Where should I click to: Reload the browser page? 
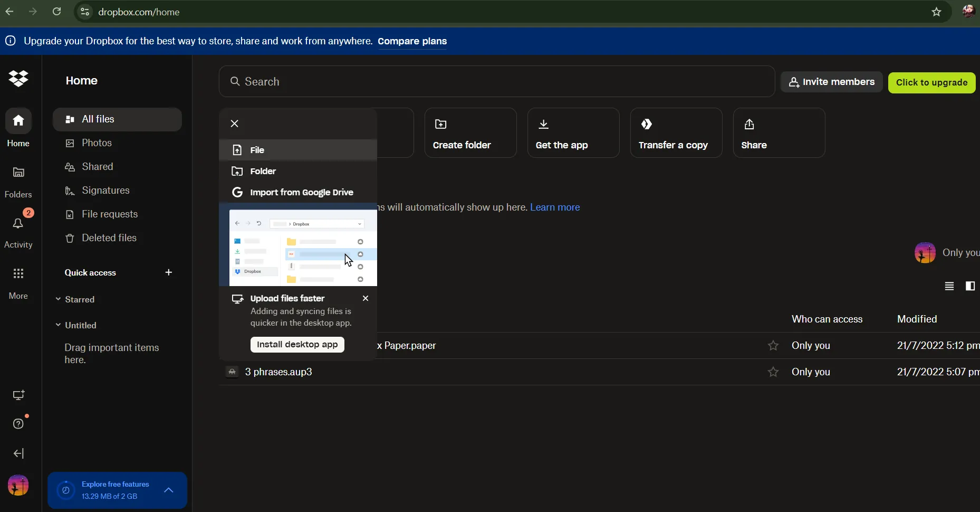click(x=57, y=12)
